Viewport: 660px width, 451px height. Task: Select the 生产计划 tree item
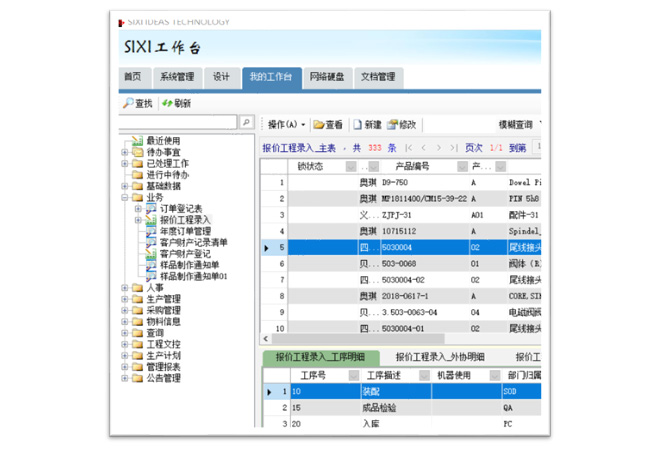tap(163, 355)
